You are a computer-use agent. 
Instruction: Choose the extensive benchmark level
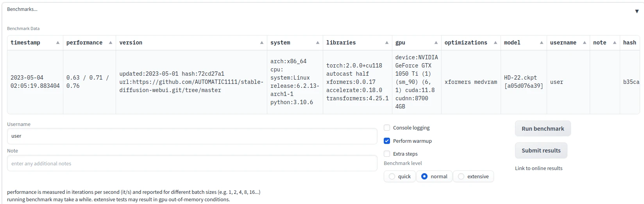pos(461,177)
